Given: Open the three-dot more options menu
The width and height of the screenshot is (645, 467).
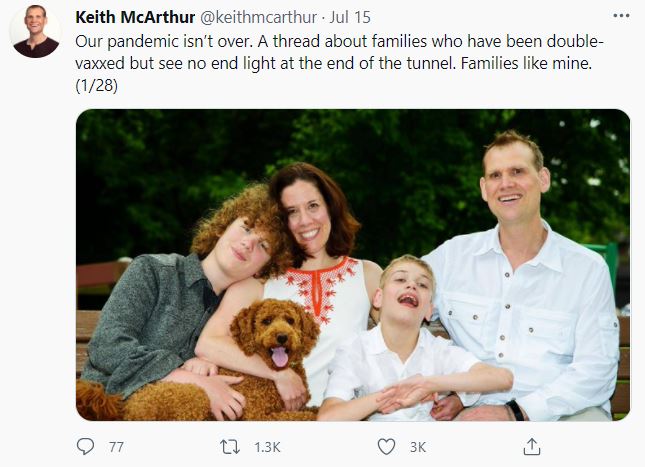Looking at the screenshot, I should [621, 19].
